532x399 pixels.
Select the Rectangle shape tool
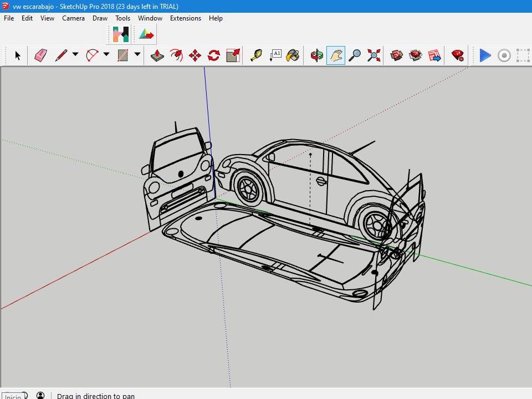(122, 55)
